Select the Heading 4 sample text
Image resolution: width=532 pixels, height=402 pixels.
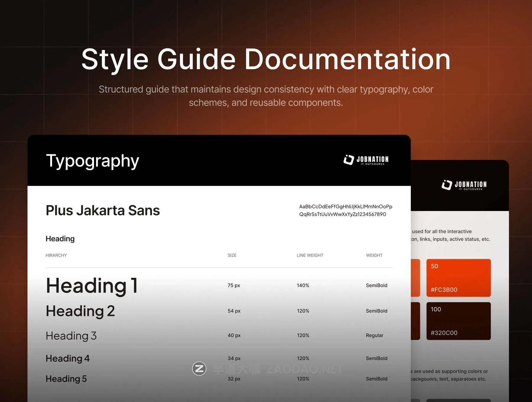click(67, 359)
